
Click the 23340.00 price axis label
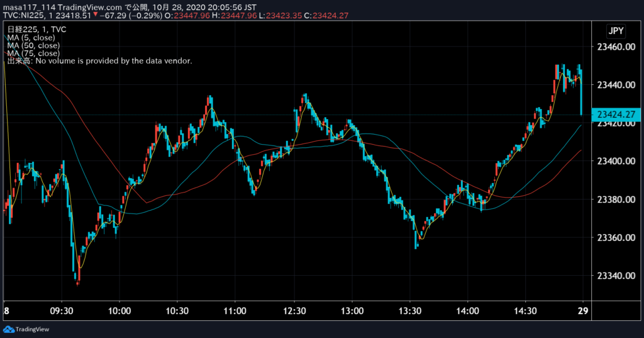point(616,276)
